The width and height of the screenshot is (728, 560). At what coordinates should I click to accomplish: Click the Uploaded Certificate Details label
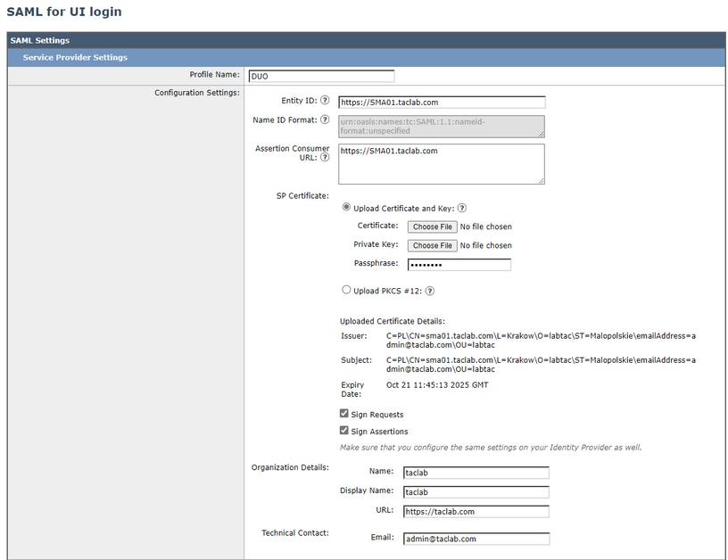coord(393,321)
